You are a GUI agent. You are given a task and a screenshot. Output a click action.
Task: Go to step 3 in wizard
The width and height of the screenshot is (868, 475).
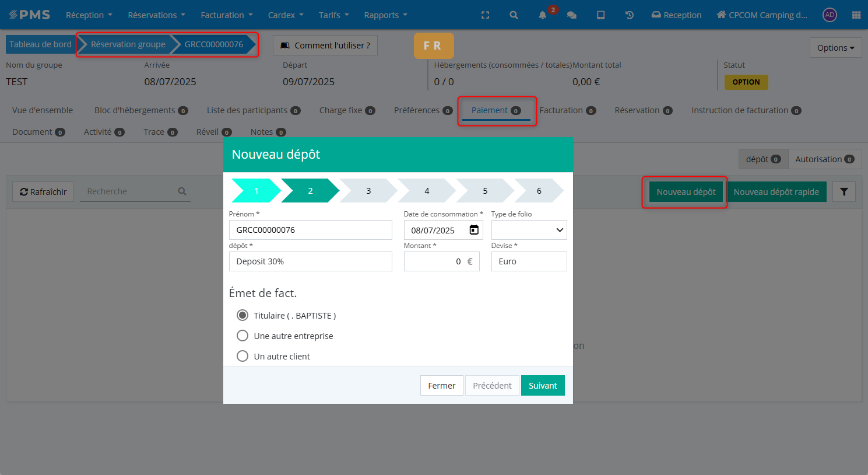pyautogui.click(x=368, y=191)
